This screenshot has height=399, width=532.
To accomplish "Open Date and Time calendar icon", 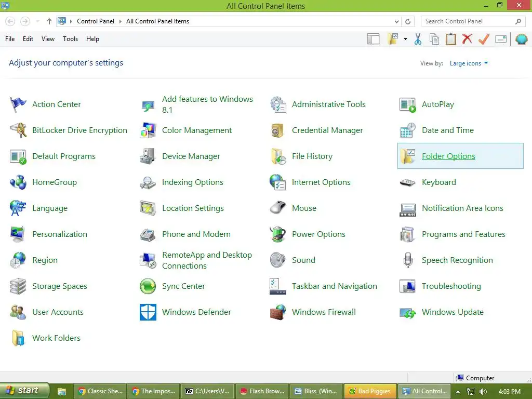I will [407, 130].
